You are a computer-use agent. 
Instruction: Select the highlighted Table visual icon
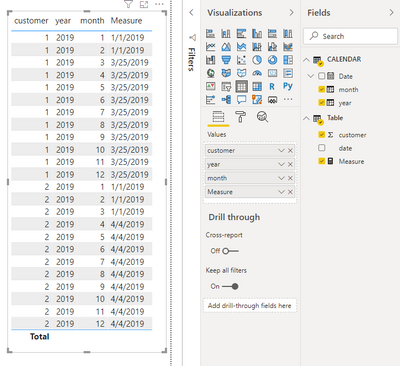pos(241,87)
